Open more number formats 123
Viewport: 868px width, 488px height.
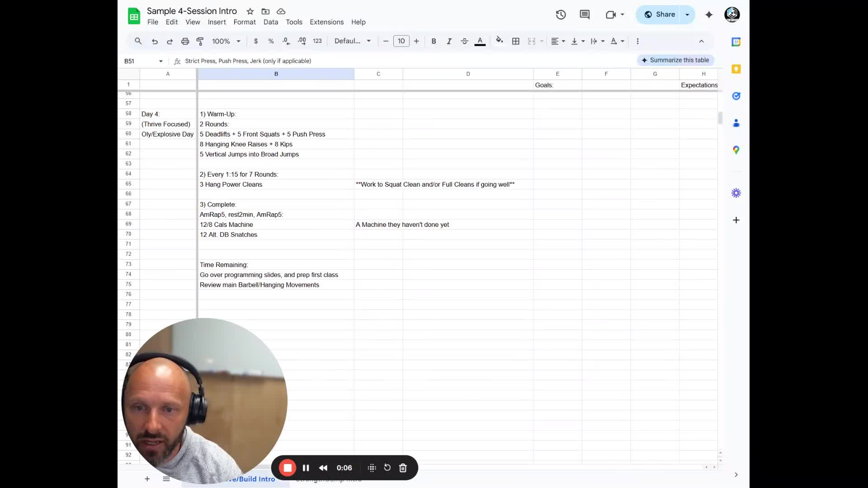317,41
